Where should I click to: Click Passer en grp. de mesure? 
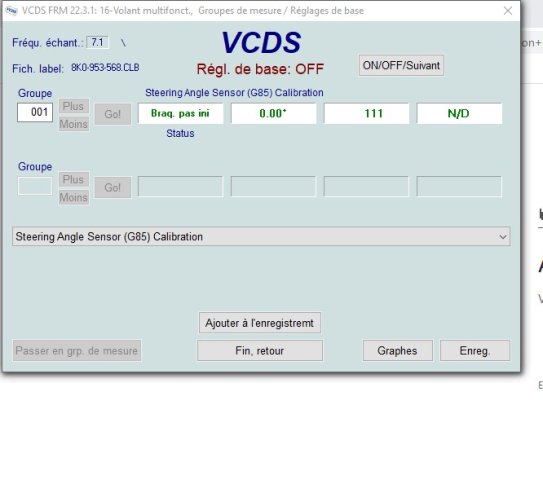coord(77,351)
